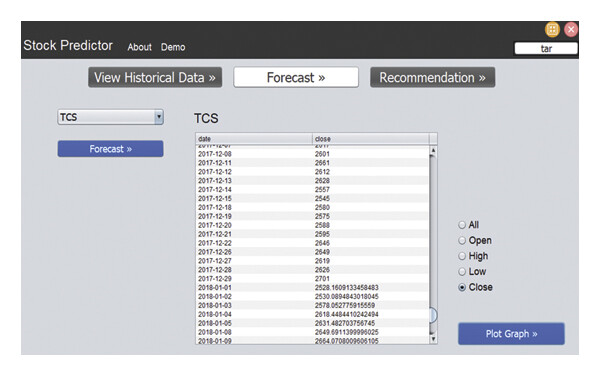Click the table scrollbar down arrow
The width and height of the screenshot is (600, 376).
click(x=433, y=339)
